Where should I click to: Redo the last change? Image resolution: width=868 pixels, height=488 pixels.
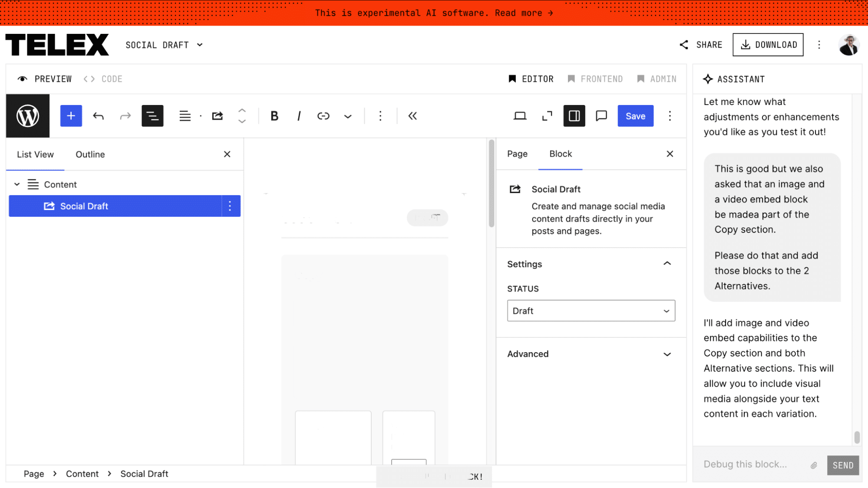125,116
